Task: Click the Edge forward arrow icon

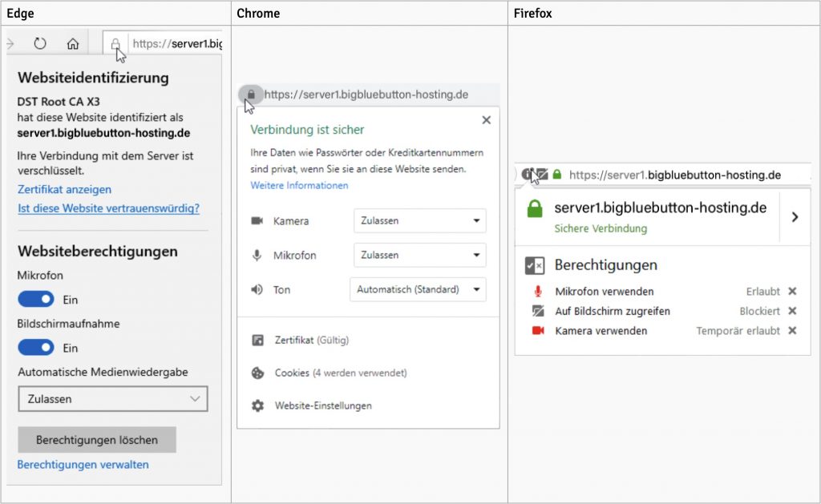Action: [x=10, y=43]
